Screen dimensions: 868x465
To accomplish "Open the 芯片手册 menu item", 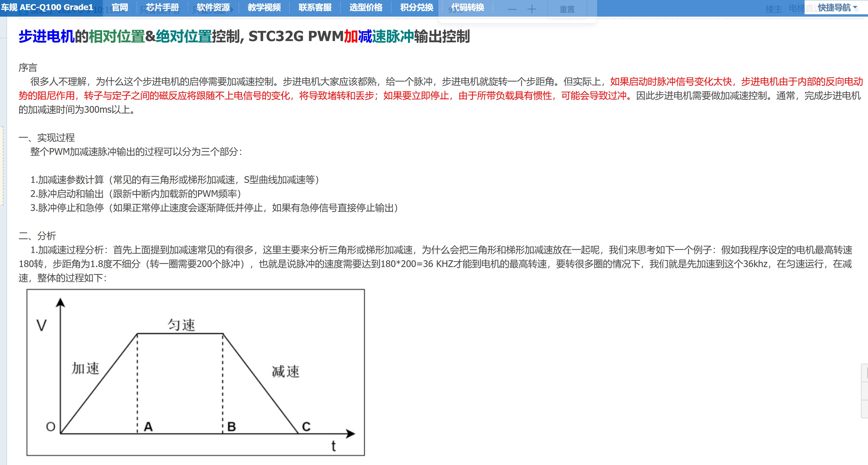I will pos(162,8).
